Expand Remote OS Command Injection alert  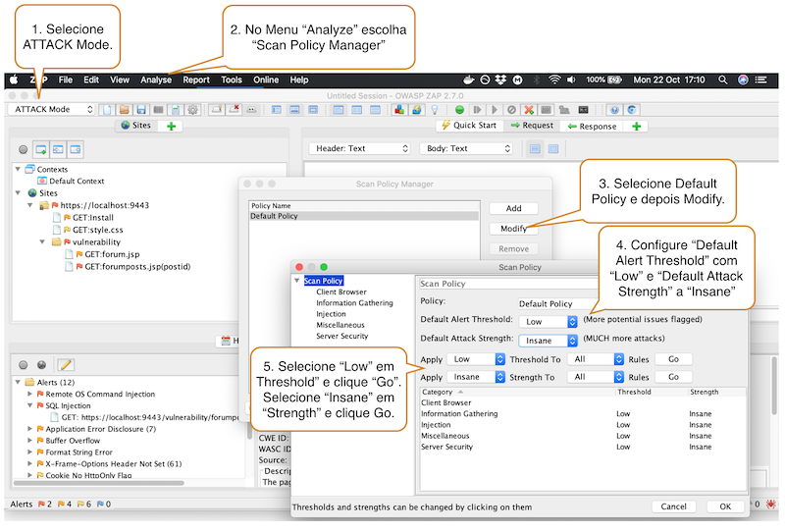[x=30, y=395]
